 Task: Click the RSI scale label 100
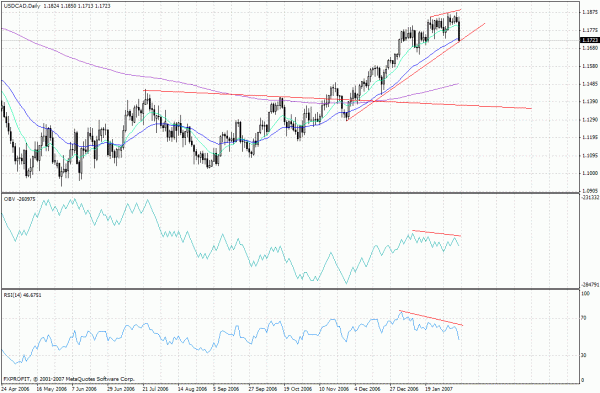[585, 294]
